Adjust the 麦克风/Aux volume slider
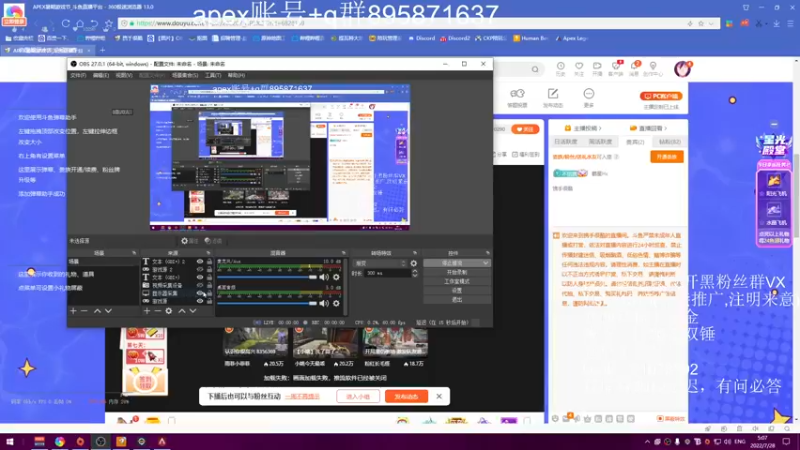This screenshot has height=450, width=800. pyautogui.click(x=267, y=277)
